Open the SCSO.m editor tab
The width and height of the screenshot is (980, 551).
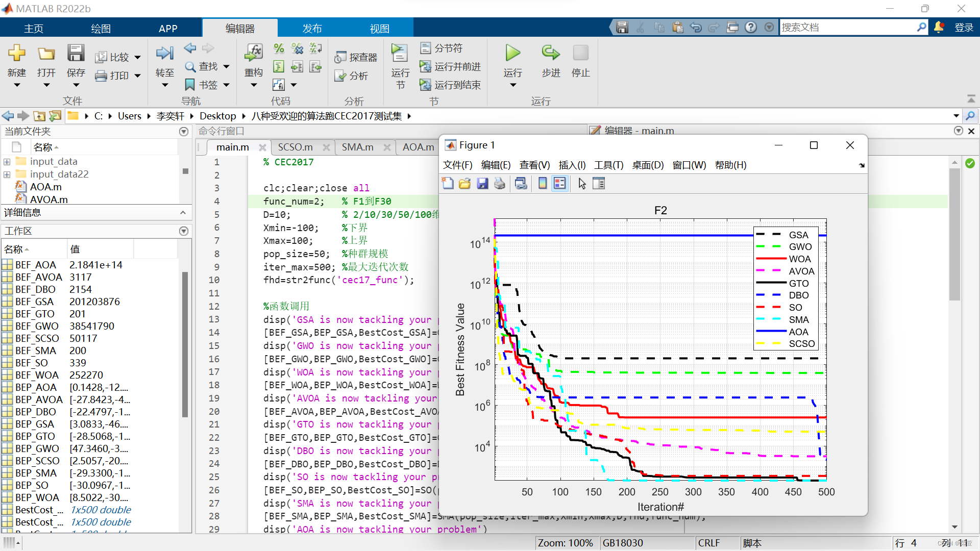pos(296,147)
